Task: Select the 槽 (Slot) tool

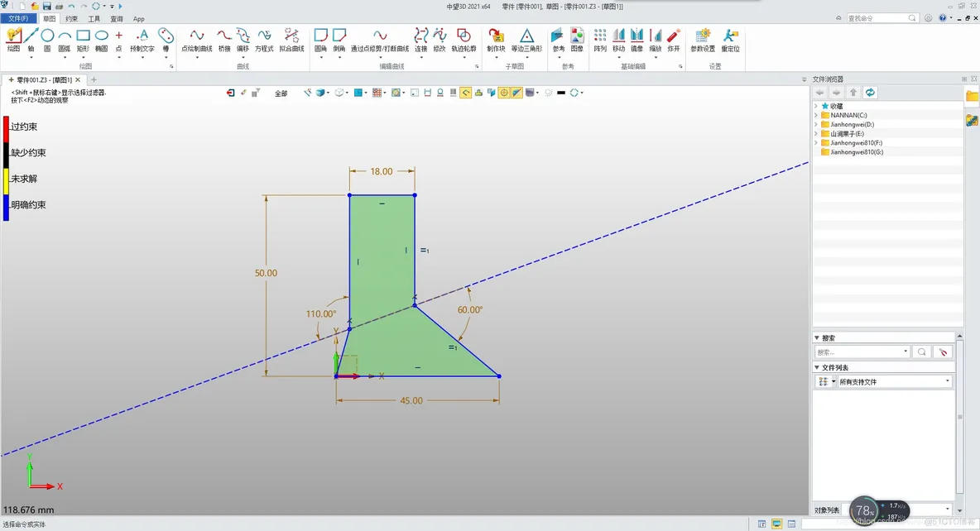Action: click(x=166, y=40)
